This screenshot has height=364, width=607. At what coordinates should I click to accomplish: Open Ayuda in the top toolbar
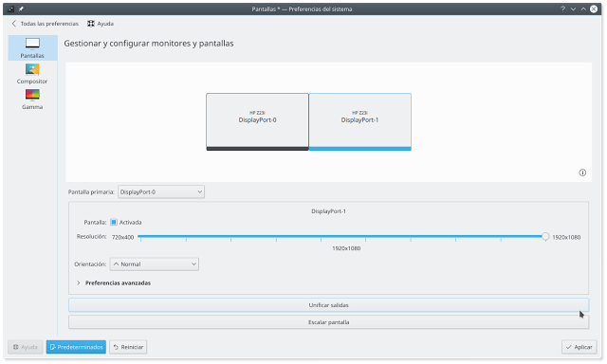[101, 24]
